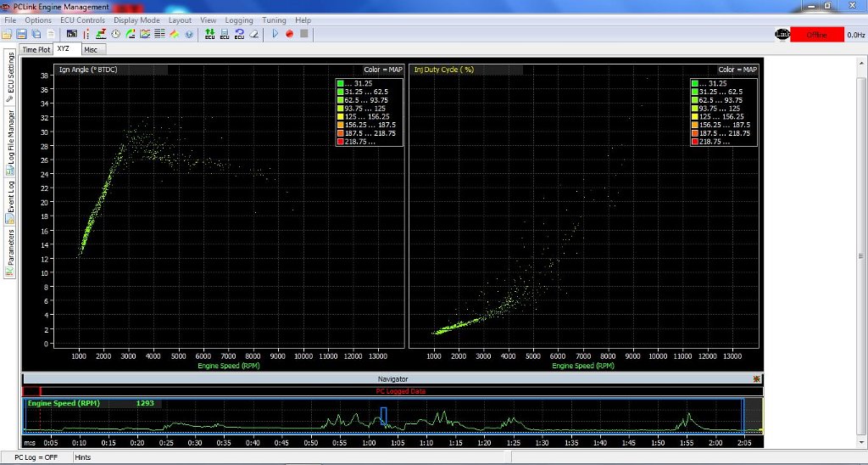Click the Engine Speed (RPM) navigator label
The height and width of the screenshot is (465, 868).
tap(64, 403)
